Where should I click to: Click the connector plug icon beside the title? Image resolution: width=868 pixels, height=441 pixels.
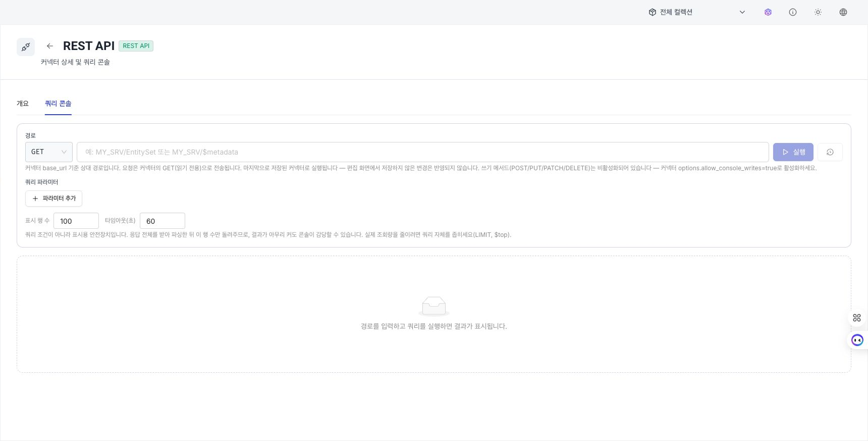[x=26, y=47]
